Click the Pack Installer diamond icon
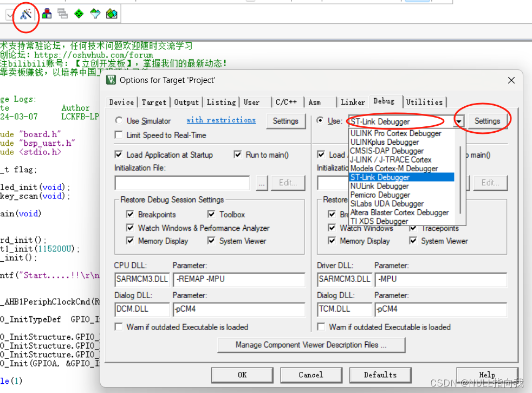 95,14
